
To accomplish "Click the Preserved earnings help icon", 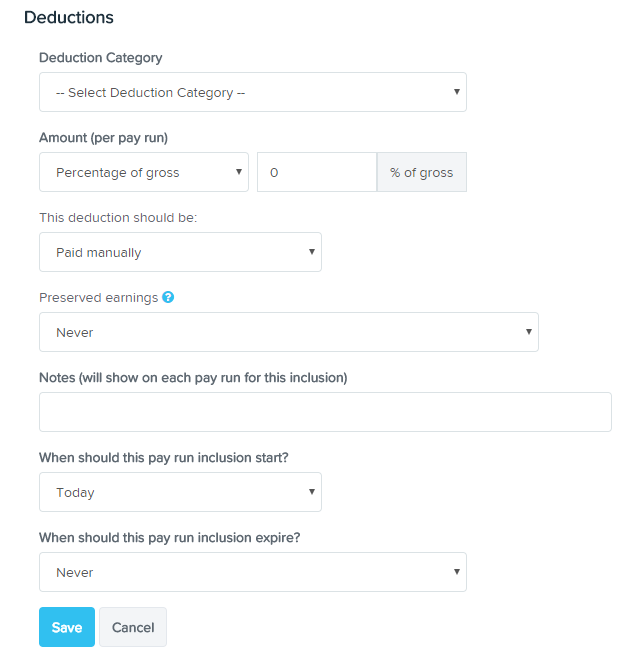I will (x=168, y=297).
